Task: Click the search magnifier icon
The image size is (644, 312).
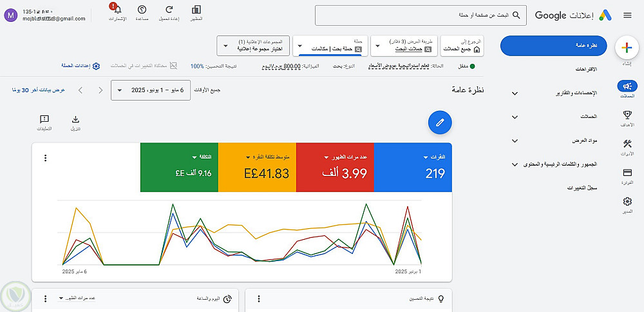Action: coord(516,15)
